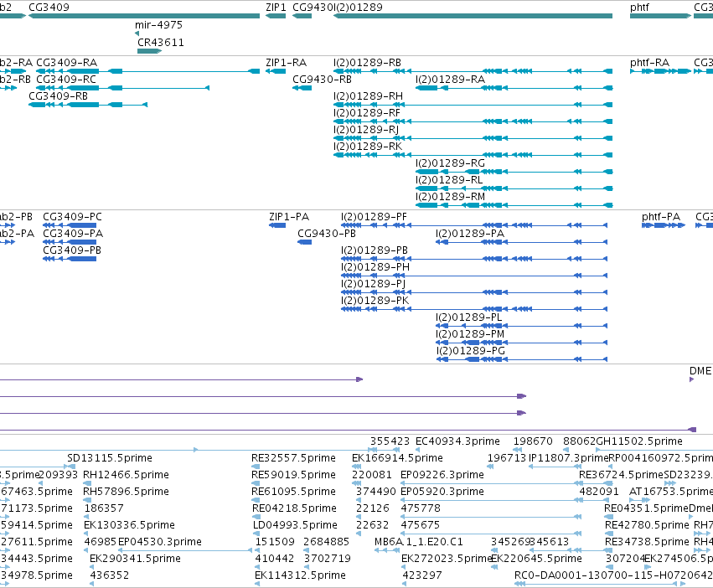Select EST EP05920.3prime

click(442, 492)
